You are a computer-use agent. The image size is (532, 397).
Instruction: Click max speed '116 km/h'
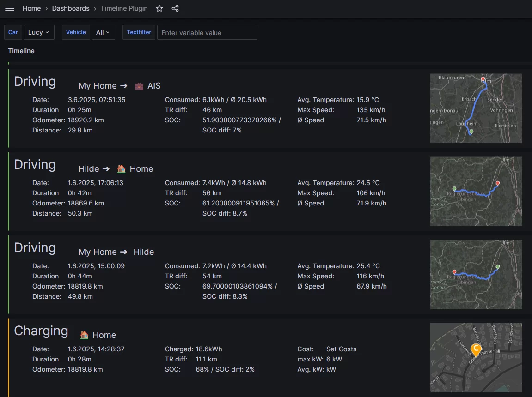point(370,276)
